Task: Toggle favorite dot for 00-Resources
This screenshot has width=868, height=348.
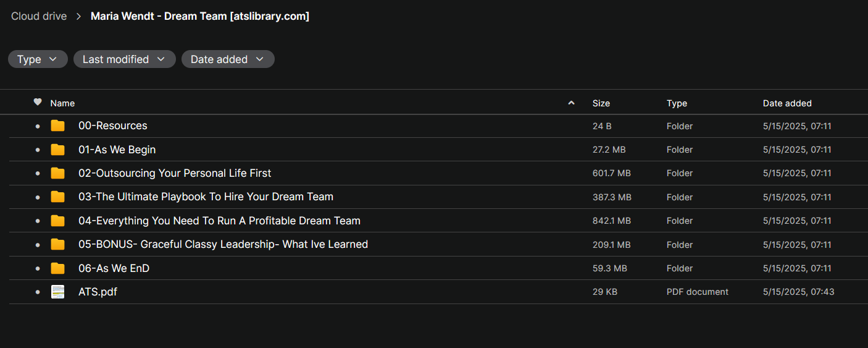Action: tap(38, 126)
